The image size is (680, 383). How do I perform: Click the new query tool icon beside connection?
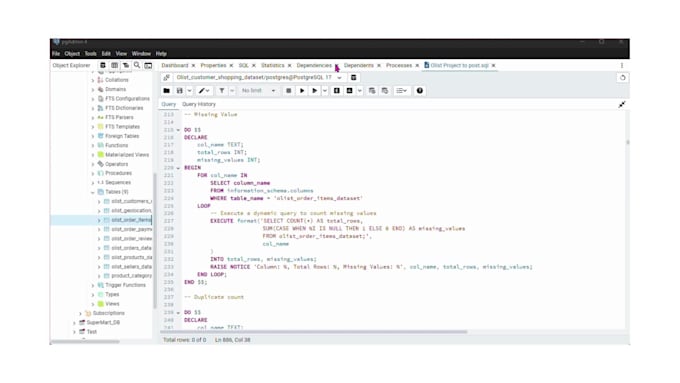tap(353, 78)
